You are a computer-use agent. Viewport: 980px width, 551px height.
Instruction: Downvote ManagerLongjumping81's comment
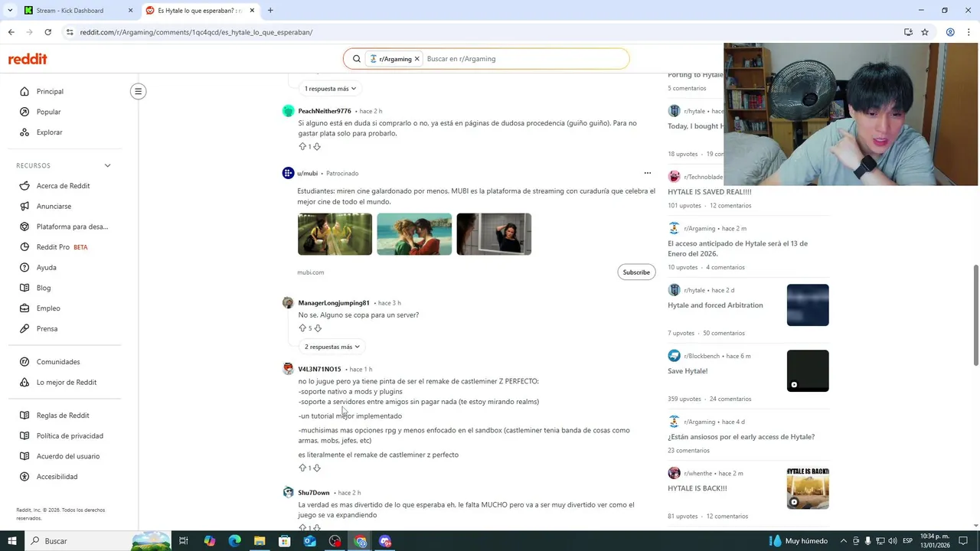click(318, 328)
